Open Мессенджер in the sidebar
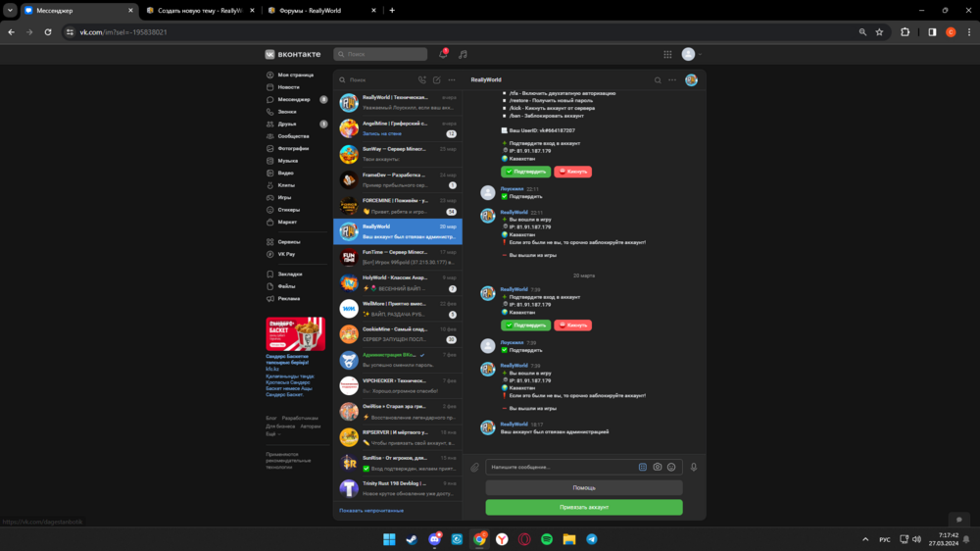The image size is (980, 551). (294, 99)
